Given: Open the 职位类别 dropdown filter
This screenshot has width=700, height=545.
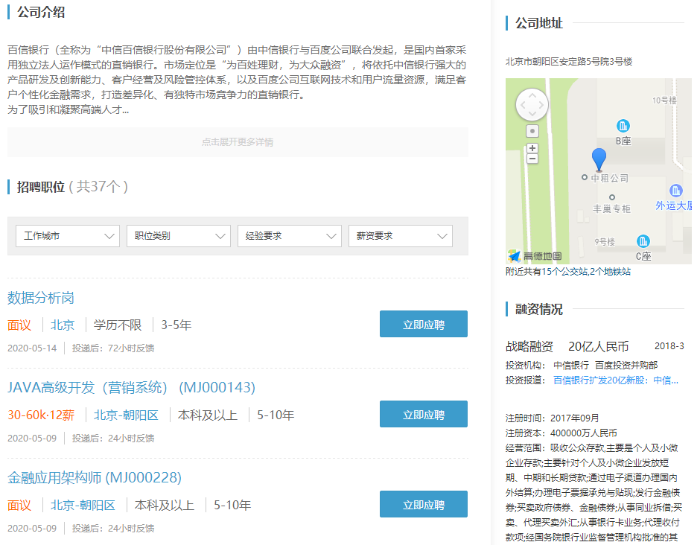Looking at the screenshot, I should coord(179,236).
